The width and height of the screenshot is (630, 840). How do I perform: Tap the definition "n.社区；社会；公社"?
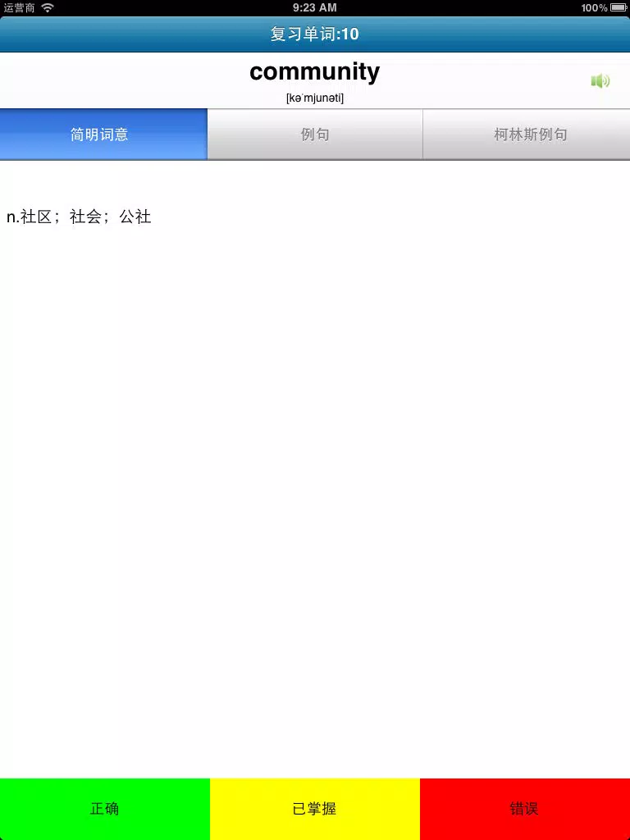point(79,217)
